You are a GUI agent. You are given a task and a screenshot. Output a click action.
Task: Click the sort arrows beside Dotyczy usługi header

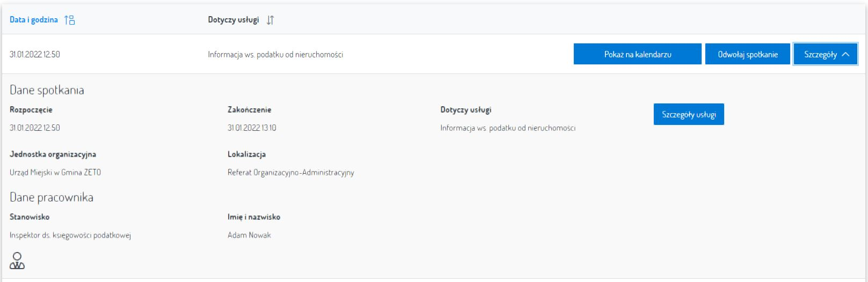click(271, 20)
